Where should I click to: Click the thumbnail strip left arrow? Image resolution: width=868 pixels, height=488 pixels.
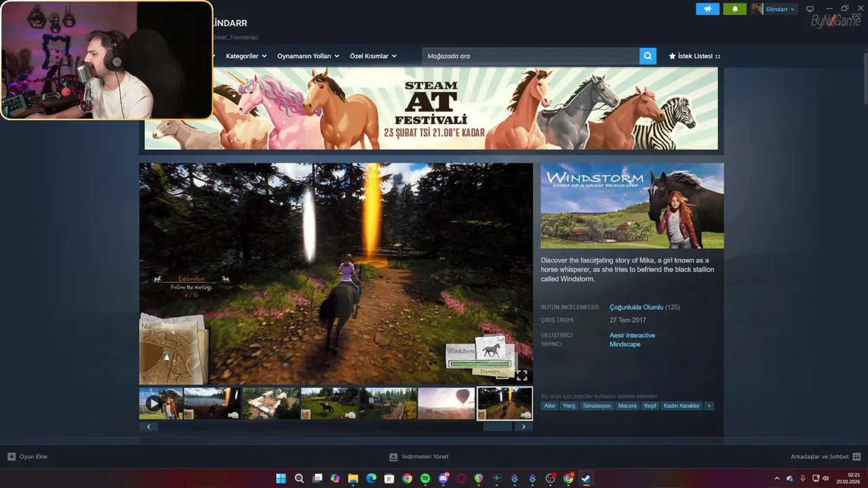click(x=149, y=427)
